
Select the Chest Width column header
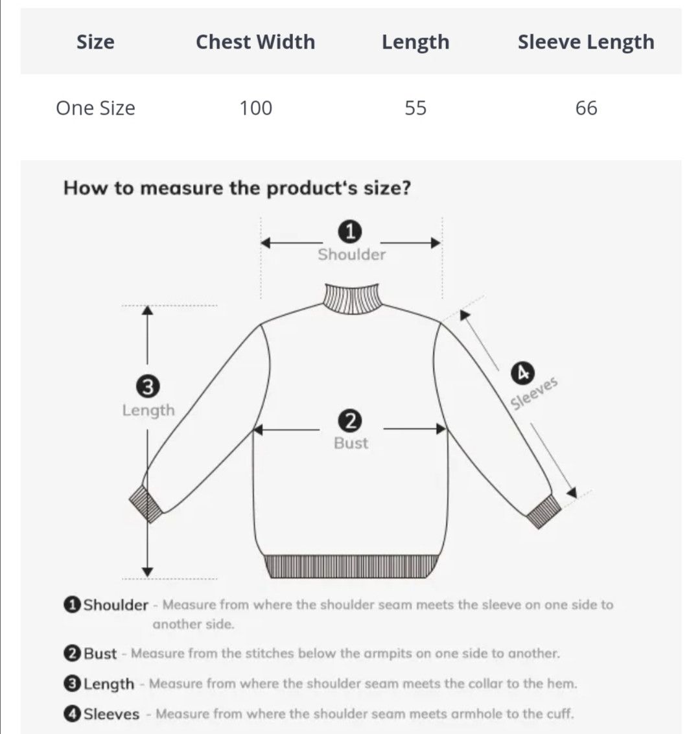click(x=255, y=41)
